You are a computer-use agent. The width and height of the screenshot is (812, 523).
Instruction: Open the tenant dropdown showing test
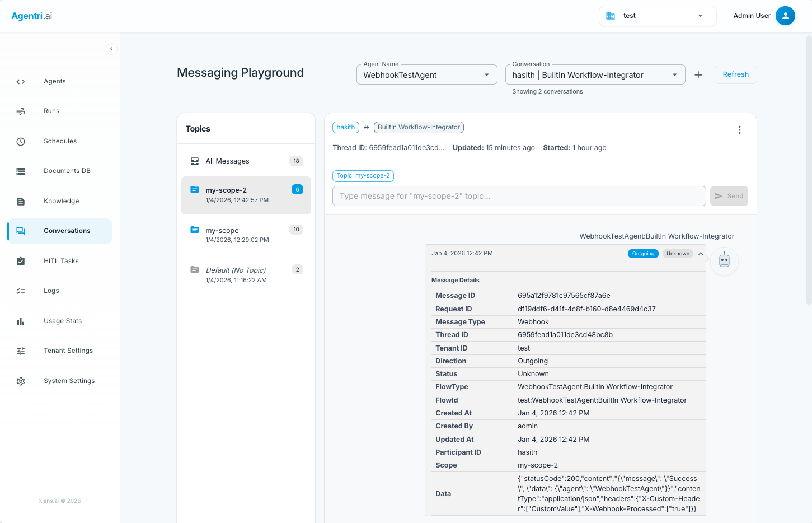click(x=657, y=16)
